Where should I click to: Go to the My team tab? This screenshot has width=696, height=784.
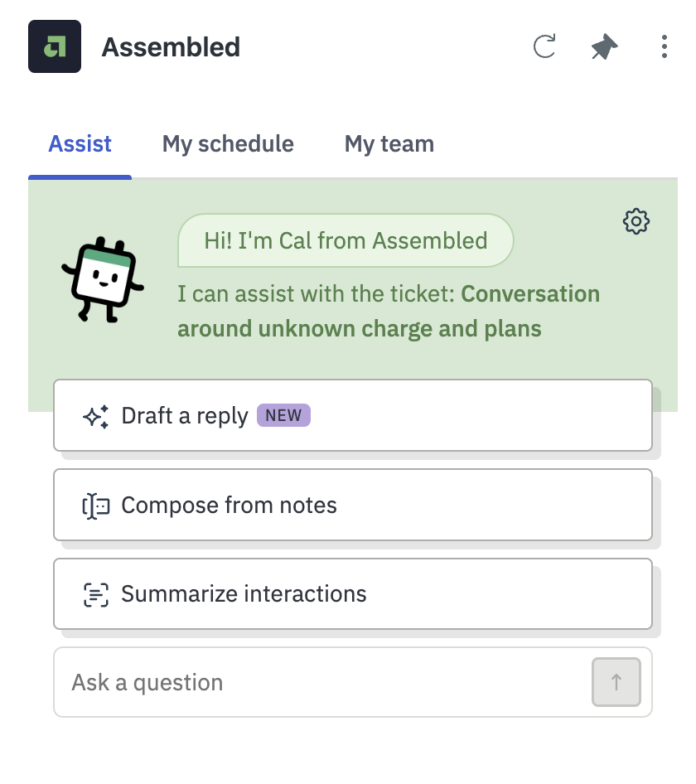pyautogui.click(x=389, y=144)
